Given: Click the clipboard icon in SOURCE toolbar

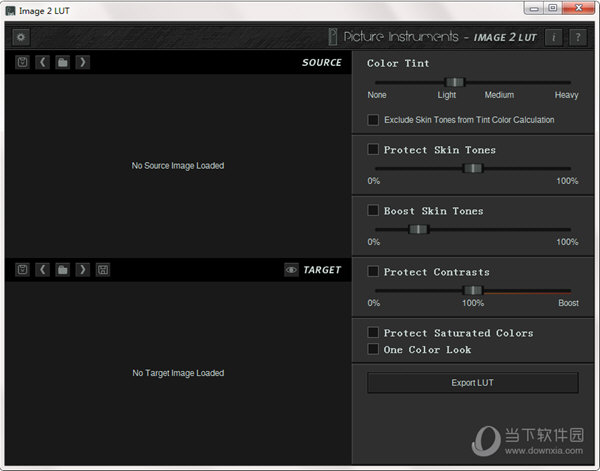Looking at the screenshot, I should (x=23, y=62).
